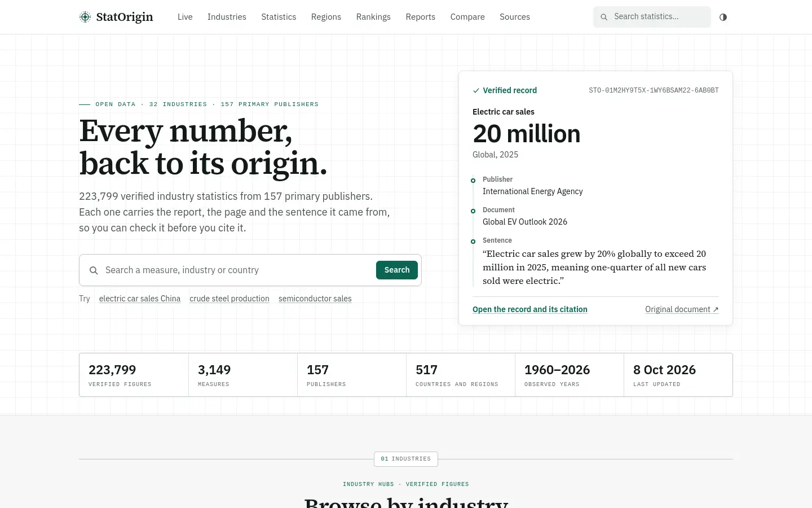This screenshot has height=508, width=812.
Task: Open the Industries nav item
Action: click(227, 17)
